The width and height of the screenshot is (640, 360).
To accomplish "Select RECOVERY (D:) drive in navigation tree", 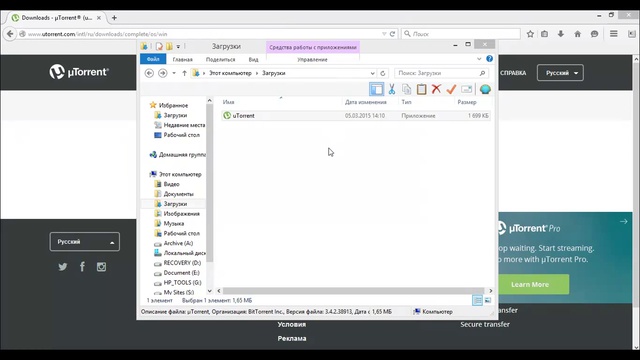I will (182, 263).
